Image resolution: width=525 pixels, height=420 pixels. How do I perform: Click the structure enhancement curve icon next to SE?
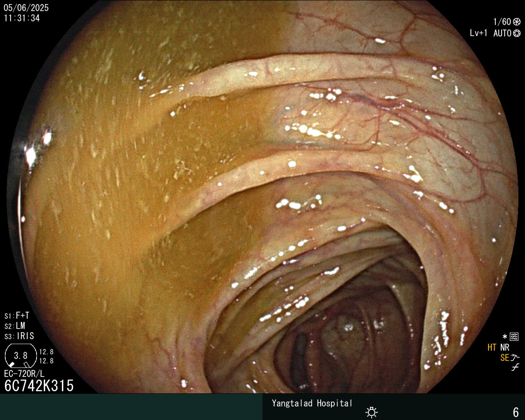[515, 357]
